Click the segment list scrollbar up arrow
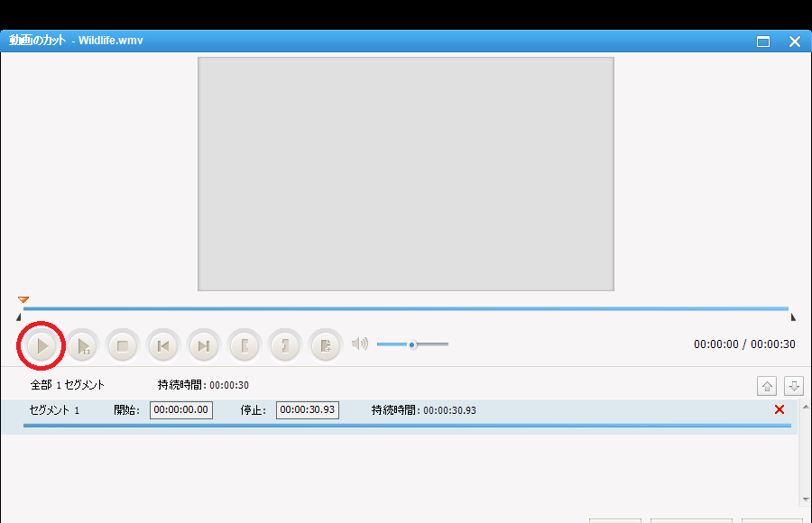Image resolution: width=812 pixels, height=523 pixels. pos(806,407)
